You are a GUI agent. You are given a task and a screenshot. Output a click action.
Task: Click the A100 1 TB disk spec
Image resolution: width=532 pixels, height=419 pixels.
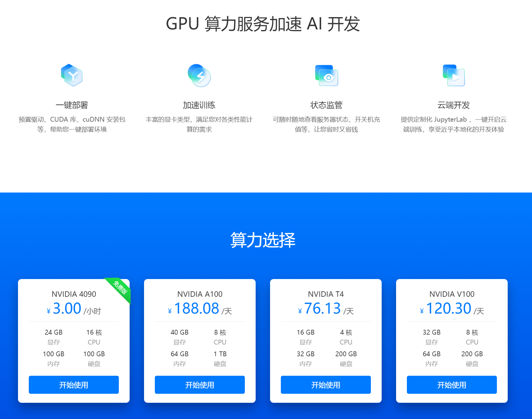coord(220,354)
